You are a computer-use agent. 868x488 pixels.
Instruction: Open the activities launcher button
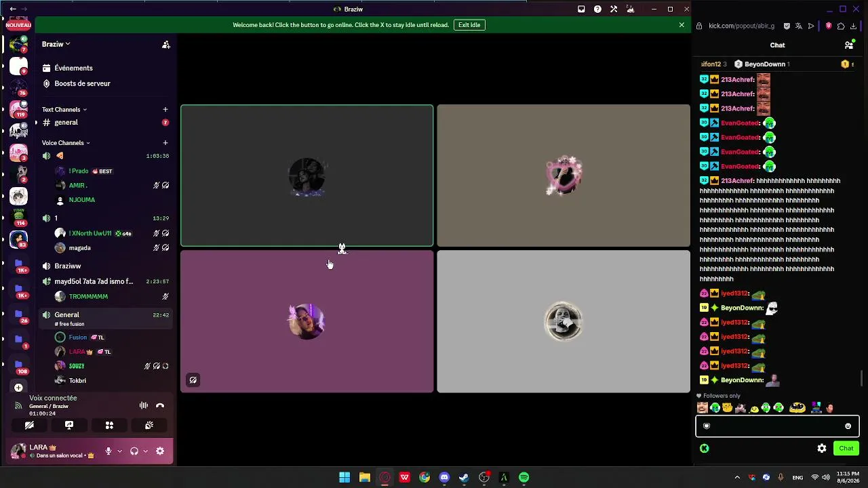[x=109, y=425]
